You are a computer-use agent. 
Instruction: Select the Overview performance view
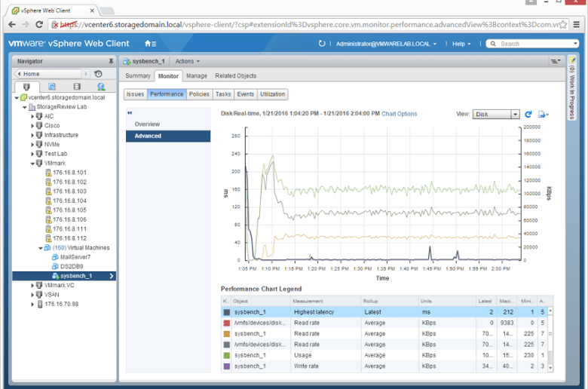[168, 124]
